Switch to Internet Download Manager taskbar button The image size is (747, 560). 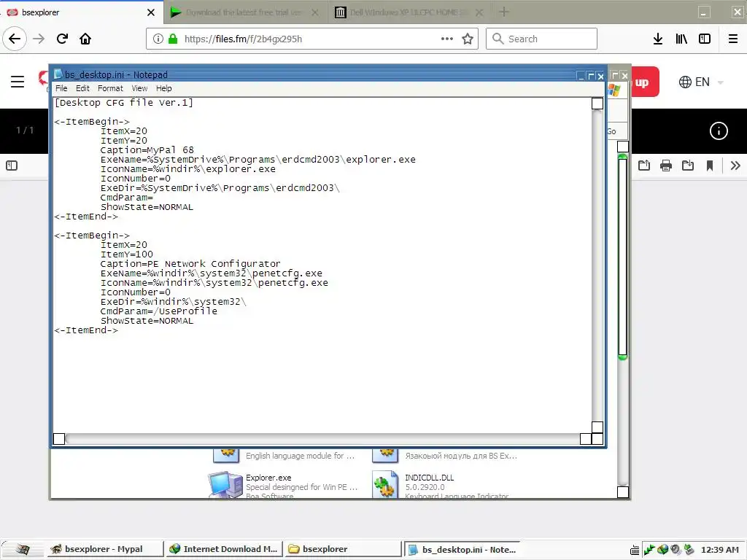(x=223, y=549)
